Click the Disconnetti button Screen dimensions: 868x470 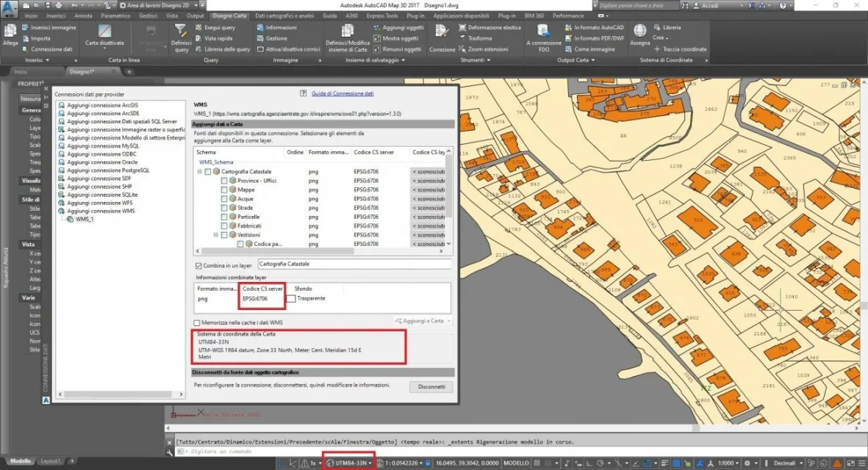[x=431, y=387]
